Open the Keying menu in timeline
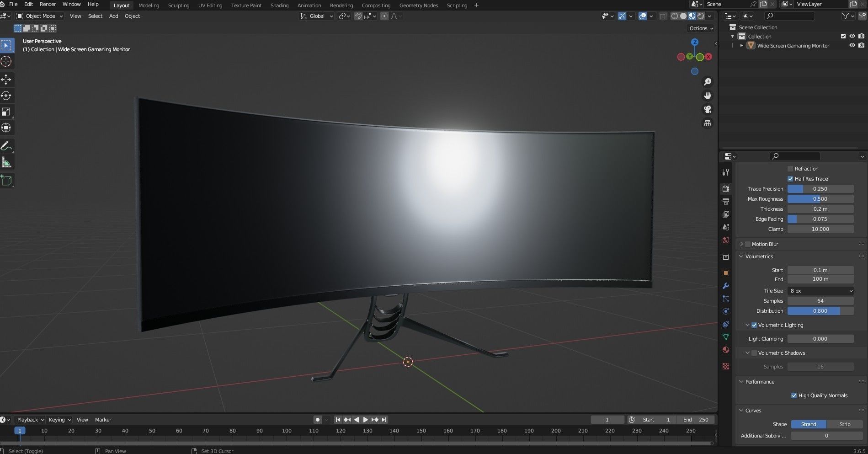 coord(59,420)
